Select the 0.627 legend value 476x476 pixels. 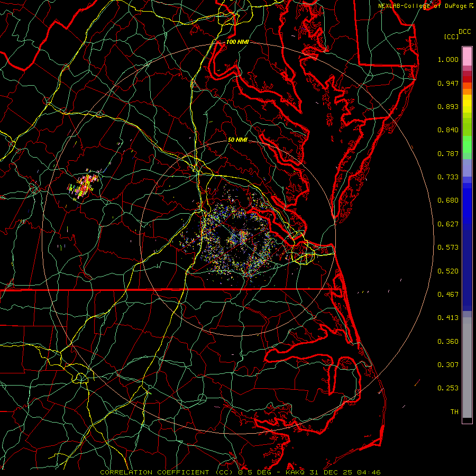coord(448,224)
